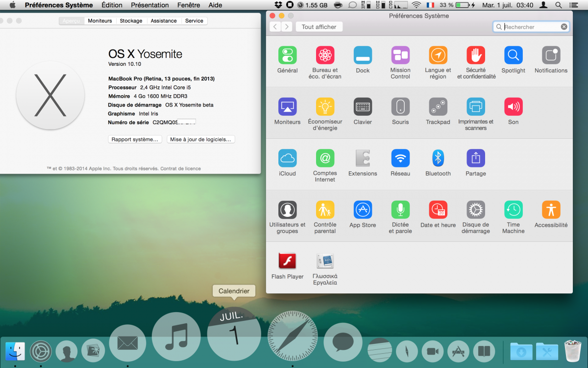This screenshot has height=368, width=588.
Task: Go forward with the right arrow button
Action: point(287,26)
